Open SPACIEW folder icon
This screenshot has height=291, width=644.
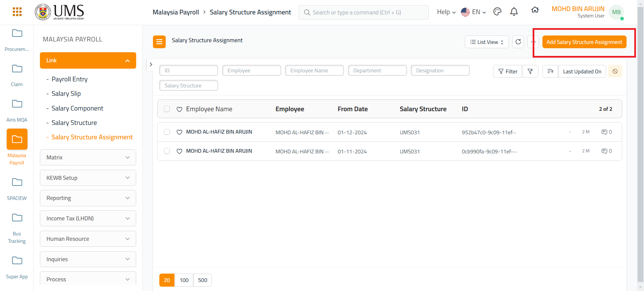[17, 182]
